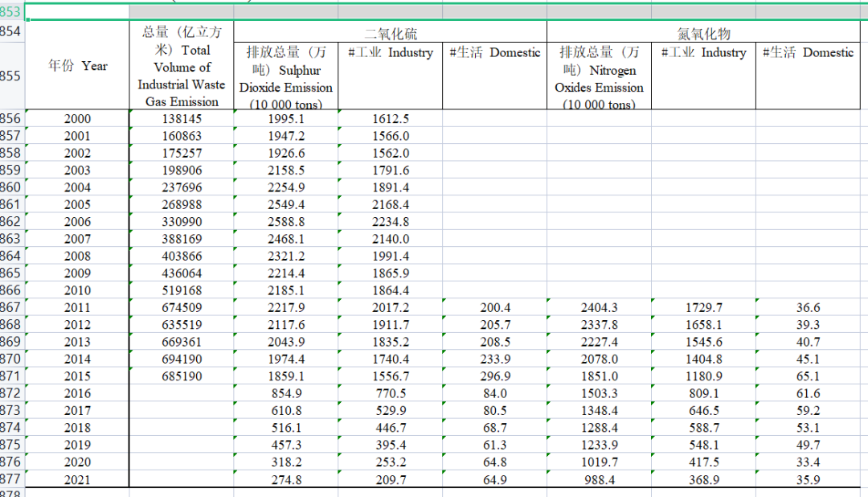Screen dimensions: 868x497
Task: Select the cell containing 35.9
Action: (x=809, y=479)
